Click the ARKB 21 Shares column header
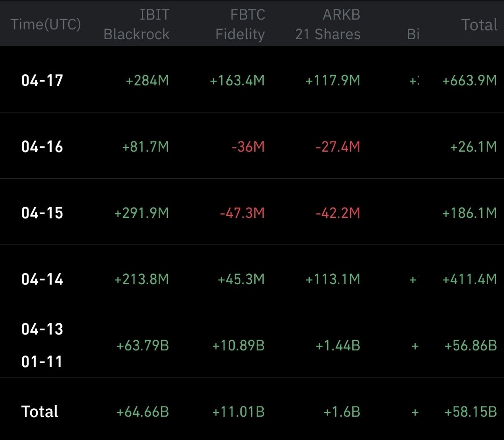The height and width of the screenshot is (440, 504). coord(328,24)
